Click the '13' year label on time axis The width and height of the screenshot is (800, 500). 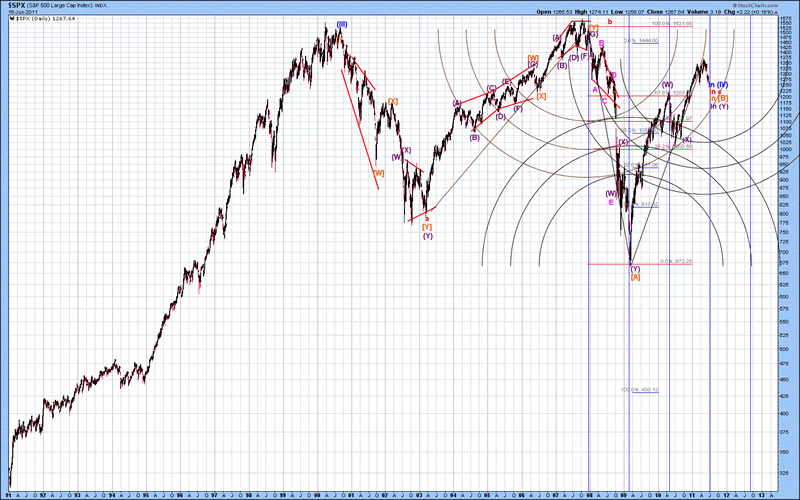[762, 494]
